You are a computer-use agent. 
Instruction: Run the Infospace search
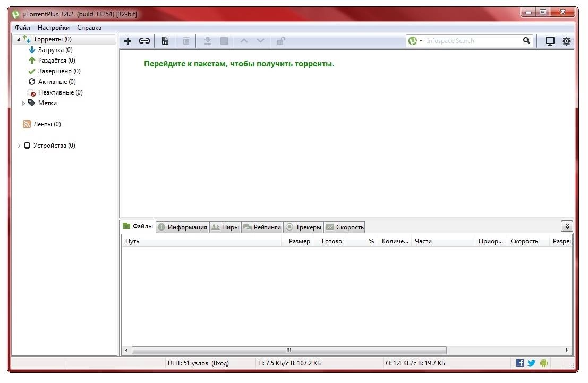pos(526,40)
